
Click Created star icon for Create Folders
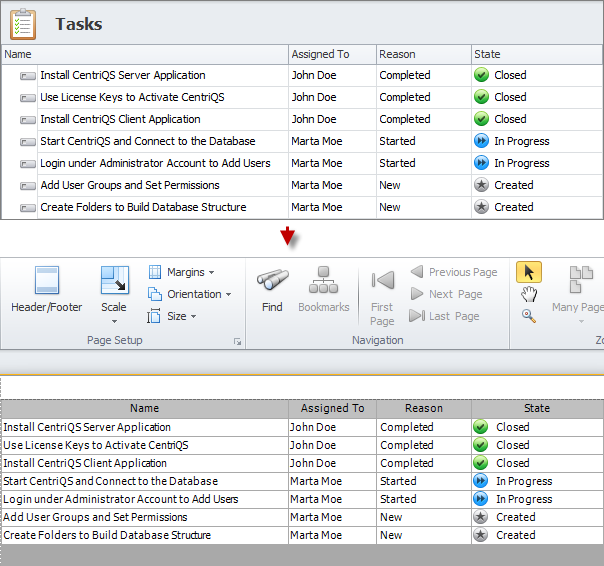481,207
